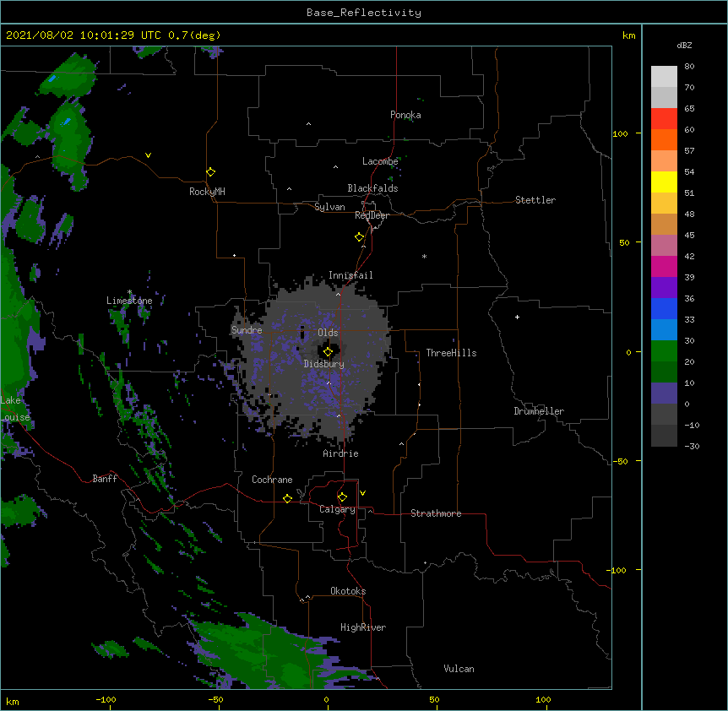Click the Calgary label
Viewport: 728px width, 711px height.
click(x=338, y=509)
